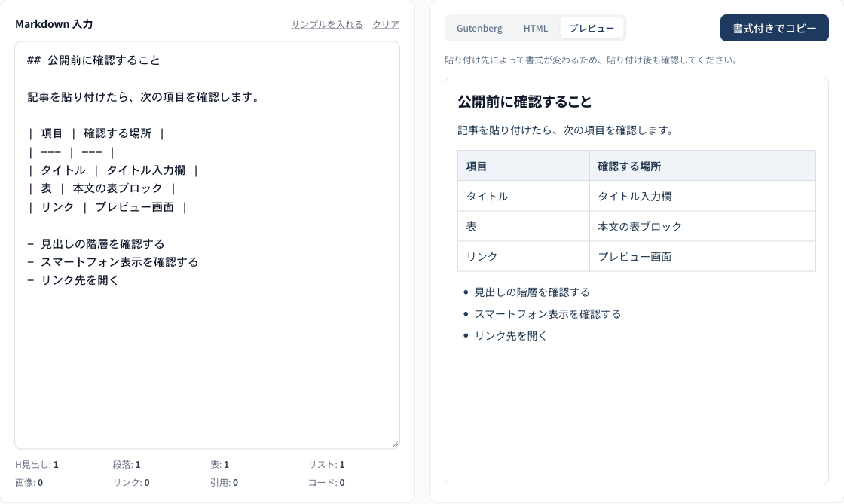Click the サンプルを入れる link

click(327, 24)
